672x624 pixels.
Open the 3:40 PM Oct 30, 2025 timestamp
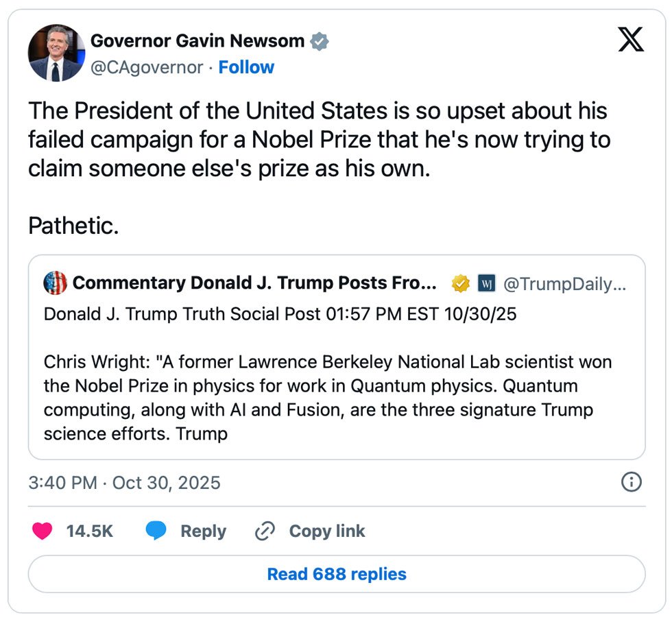coord(124,482)
